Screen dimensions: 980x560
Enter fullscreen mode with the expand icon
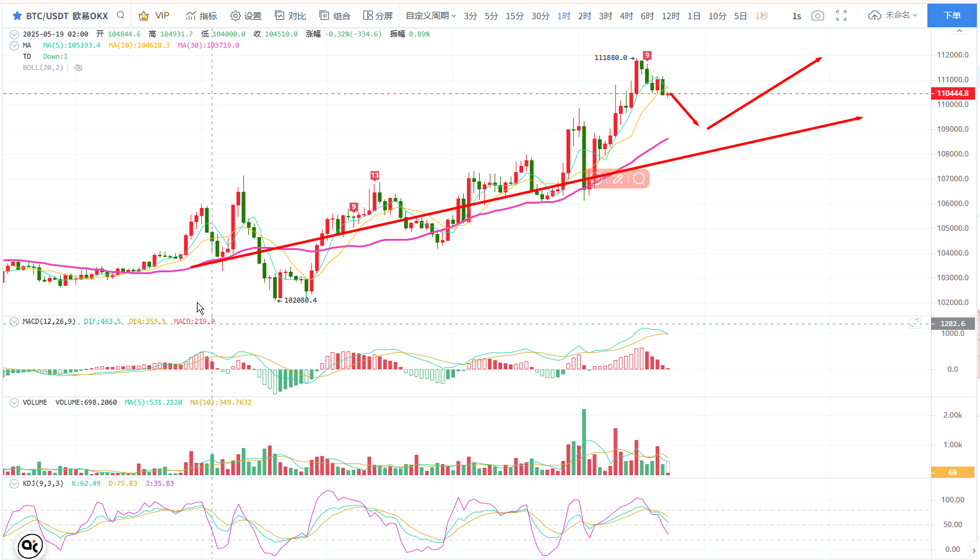[841, 15]
